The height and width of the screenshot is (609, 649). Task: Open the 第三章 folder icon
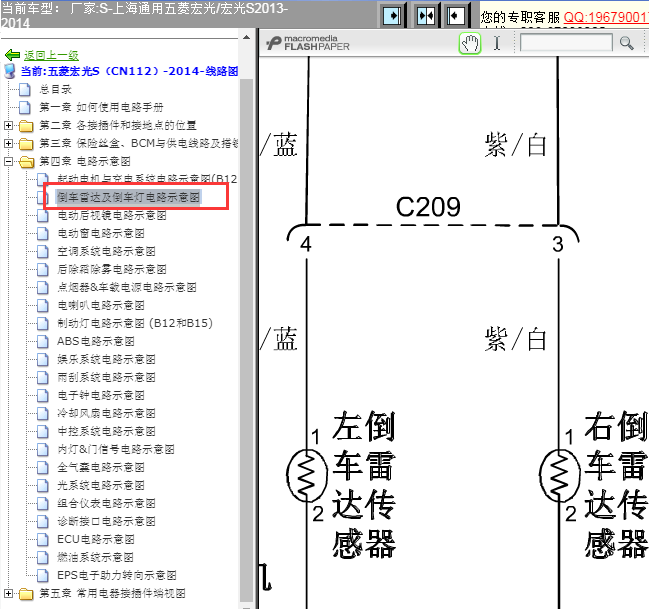tap(26, 144)
